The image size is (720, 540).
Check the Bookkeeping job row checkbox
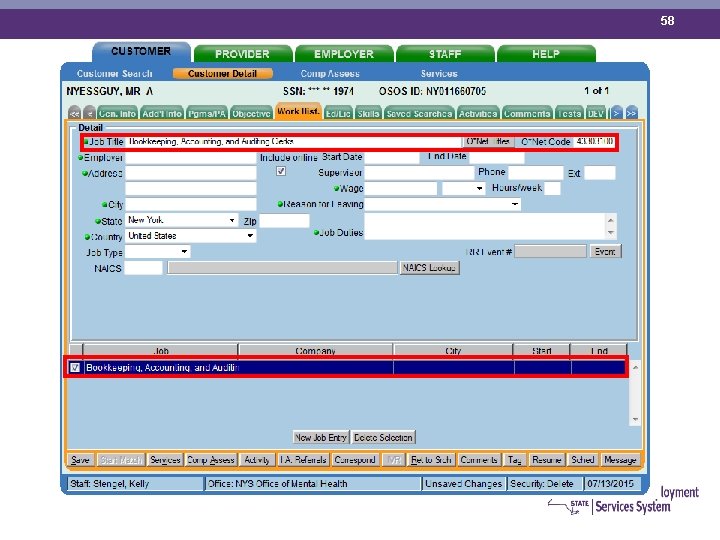pos(75,367)
